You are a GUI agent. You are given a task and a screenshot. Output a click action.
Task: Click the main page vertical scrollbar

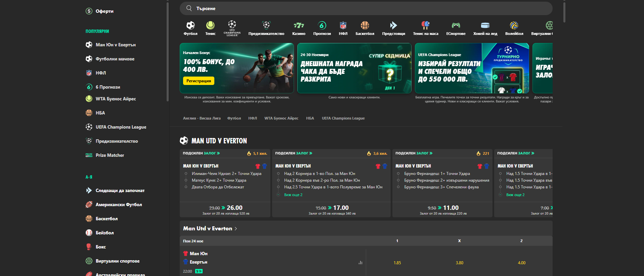pyautogui.click(x=564, y=13)
